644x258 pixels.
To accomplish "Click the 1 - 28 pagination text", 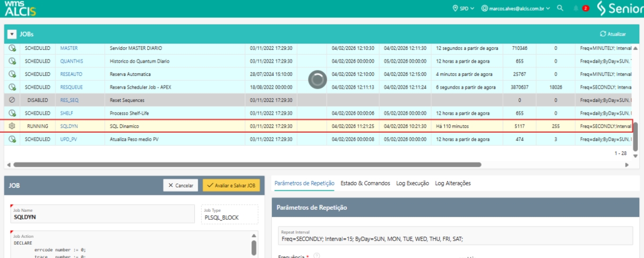I will coord(621,153).
